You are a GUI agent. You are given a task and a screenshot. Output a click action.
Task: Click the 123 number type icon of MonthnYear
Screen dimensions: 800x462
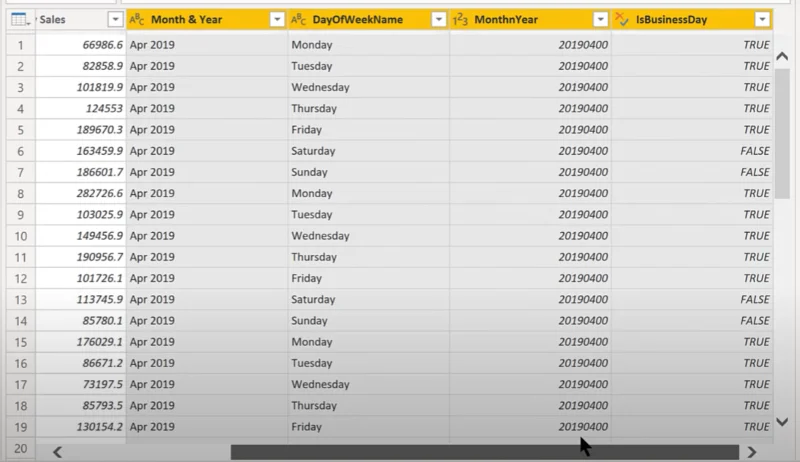tap(460, 19)
